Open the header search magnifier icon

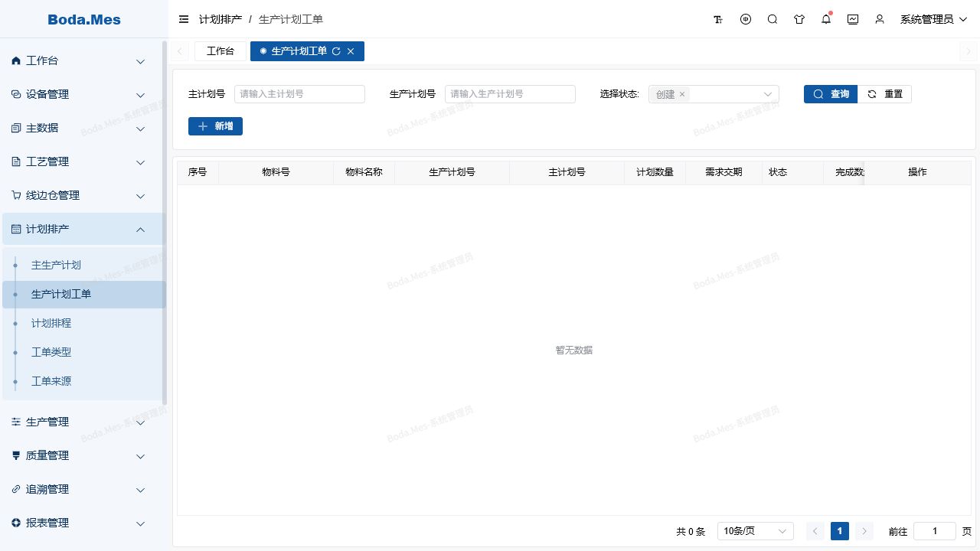[773, 19]
